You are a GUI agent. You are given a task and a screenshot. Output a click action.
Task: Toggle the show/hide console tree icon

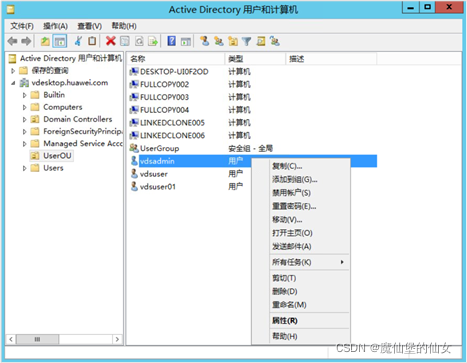tap(60, 41)
